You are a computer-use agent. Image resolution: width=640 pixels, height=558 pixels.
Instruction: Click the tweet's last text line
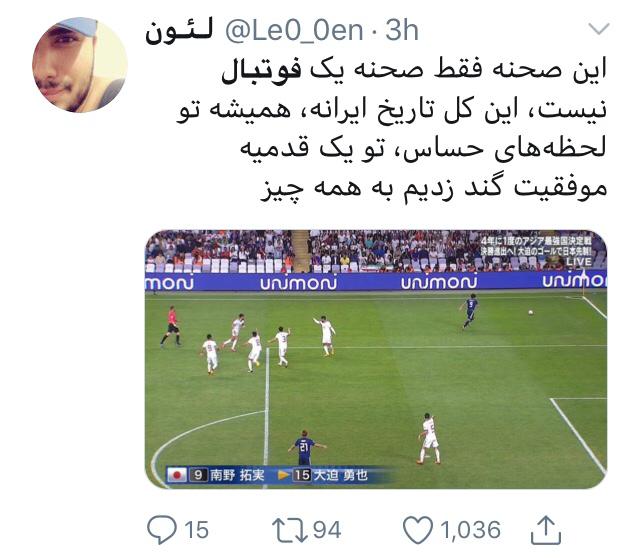433,189
